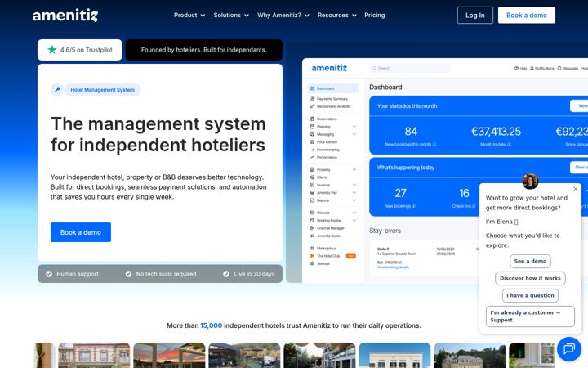This screenshot has height=368, width=588.
Task: Close the chat popup with the X
Action: click(576, 189)
